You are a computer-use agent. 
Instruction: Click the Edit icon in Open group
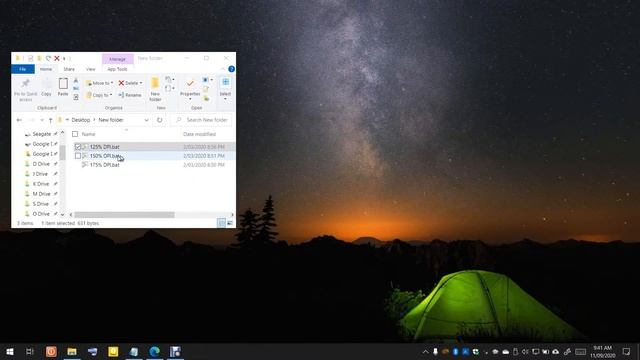tap(206, 89)
